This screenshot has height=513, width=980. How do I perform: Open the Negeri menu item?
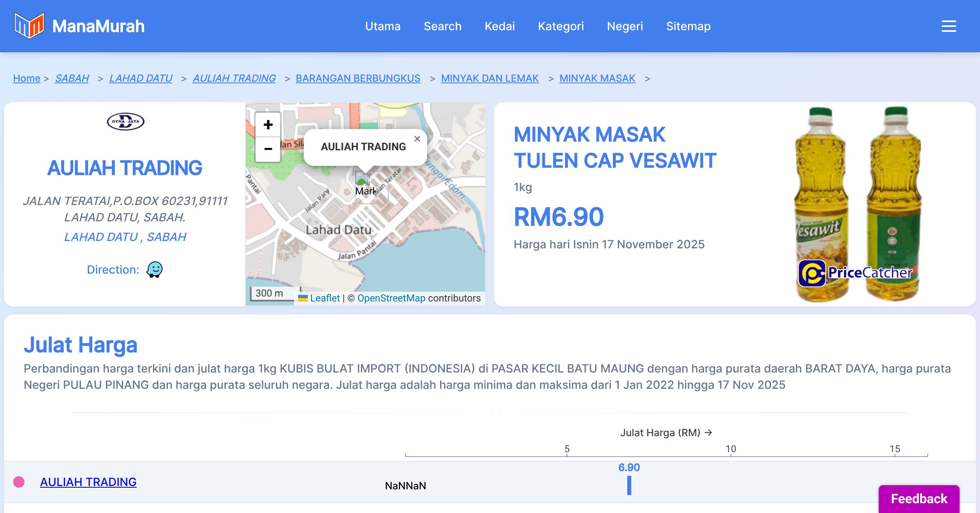click(x=625, y=26)
